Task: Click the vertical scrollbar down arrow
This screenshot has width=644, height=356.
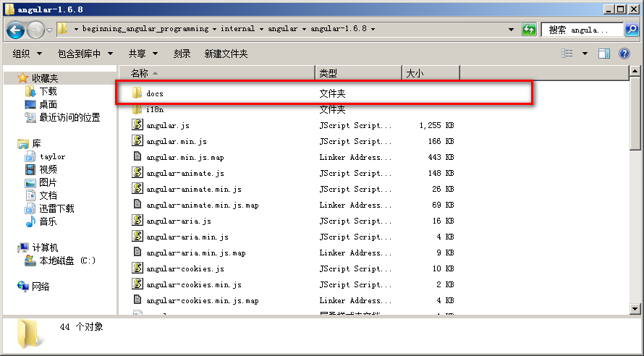Action: (x=635, y=309)
